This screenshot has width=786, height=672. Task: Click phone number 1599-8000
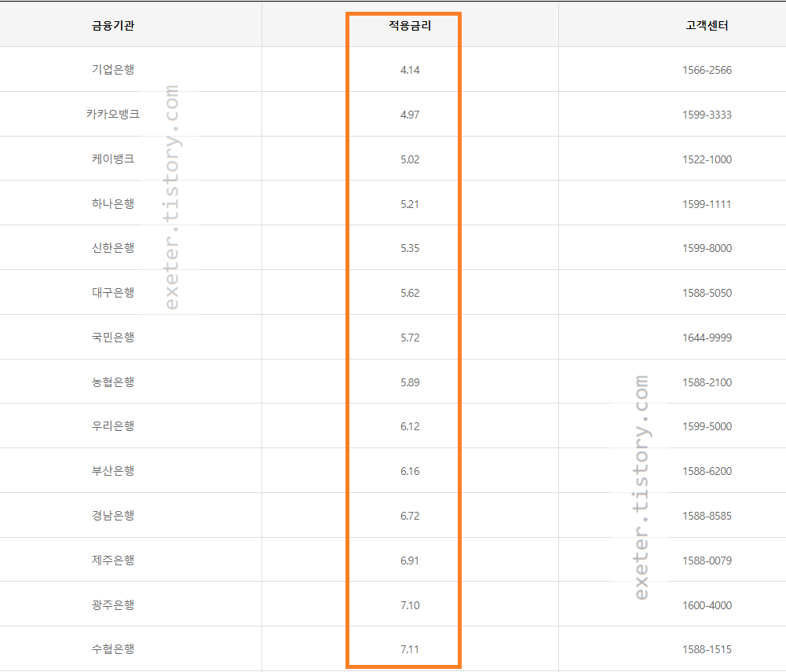pos(707,248)
